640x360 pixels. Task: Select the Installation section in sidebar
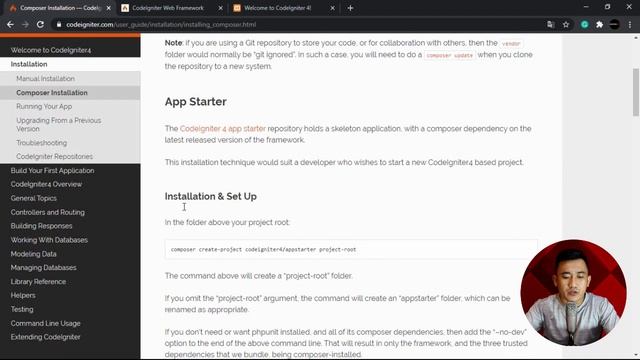(x=29, y=64)
